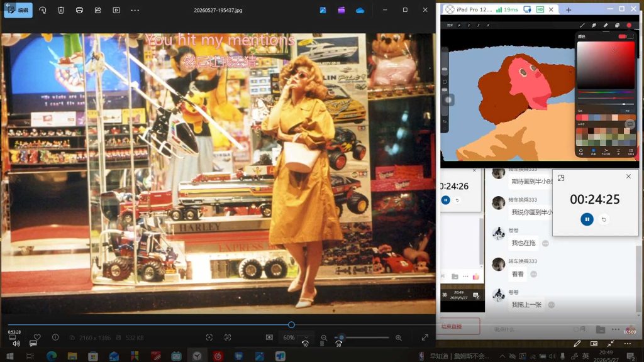Open a new tab with plus button
The width and height of the screenshot is (644, 362).
tap(569, 10)
